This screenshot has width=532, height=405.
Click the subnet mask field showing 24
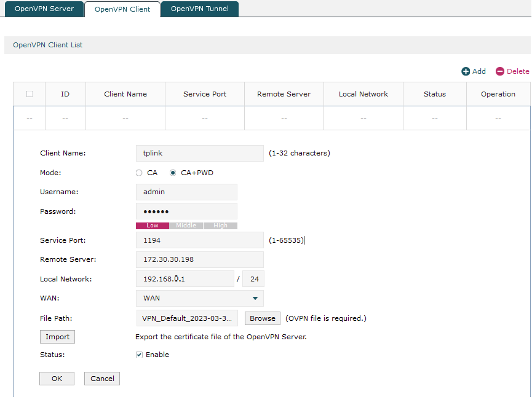[253, 279]
